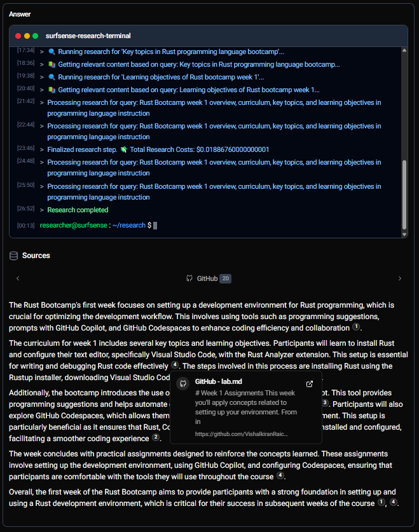
Task: Click the green maximize dot on terminal header
Action: coord(35,36)
